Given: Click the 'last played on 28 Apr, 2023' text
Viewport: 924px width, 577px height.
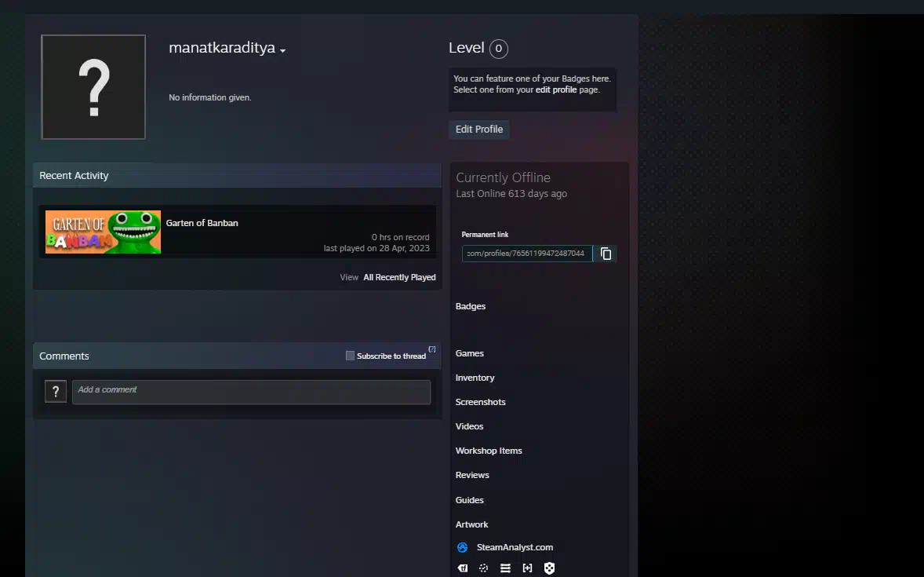Looking at the screenshot, I should click(377, 248).
